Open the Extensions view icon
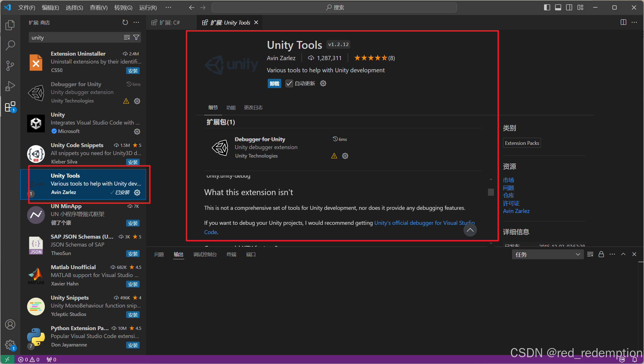 (10, 107)
